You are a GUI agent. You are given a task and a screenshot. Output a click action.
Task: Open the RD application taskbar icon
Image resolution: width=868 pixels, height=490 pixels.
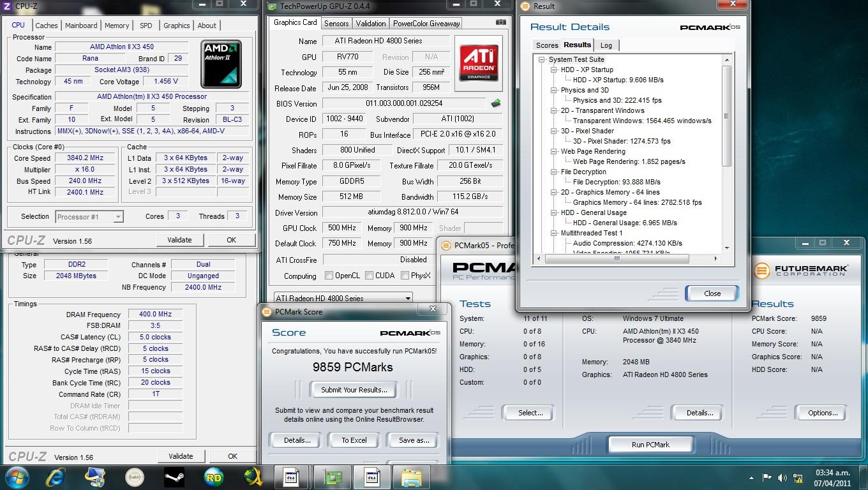tap(214, 477)
